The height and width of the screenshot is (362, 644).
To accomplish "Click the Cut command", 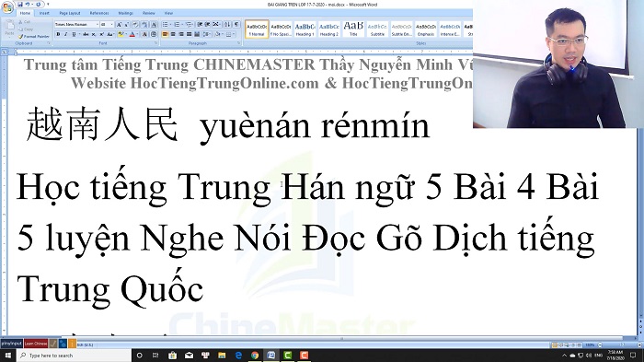I will 24,22.
